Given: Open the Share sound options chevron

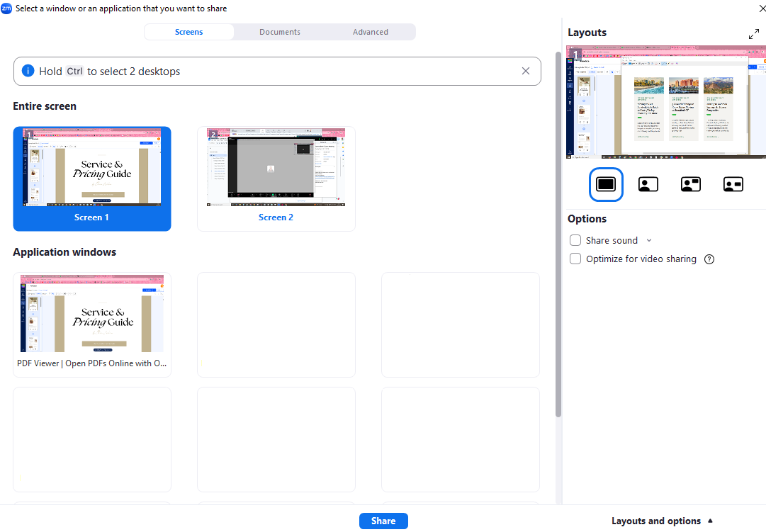Looking at the screenshot, I should click(649, 240).
